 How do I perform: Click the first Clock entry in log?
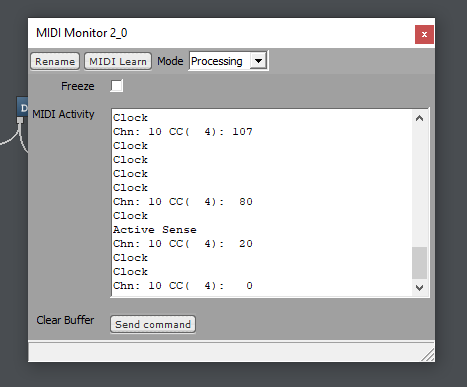[x=130, y=118]
